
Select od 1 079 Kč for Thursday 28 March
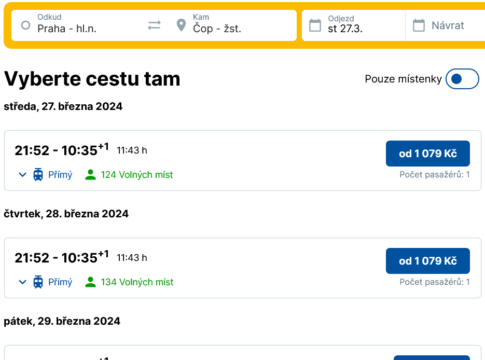coord(428,261)
